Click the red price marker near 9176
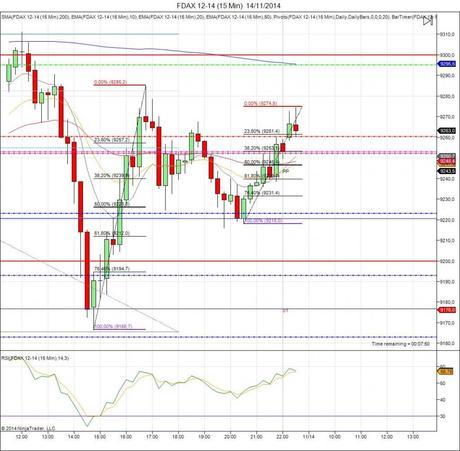This screenshot has height=451, width=460. pyautogui.click(x=447, y=310)
